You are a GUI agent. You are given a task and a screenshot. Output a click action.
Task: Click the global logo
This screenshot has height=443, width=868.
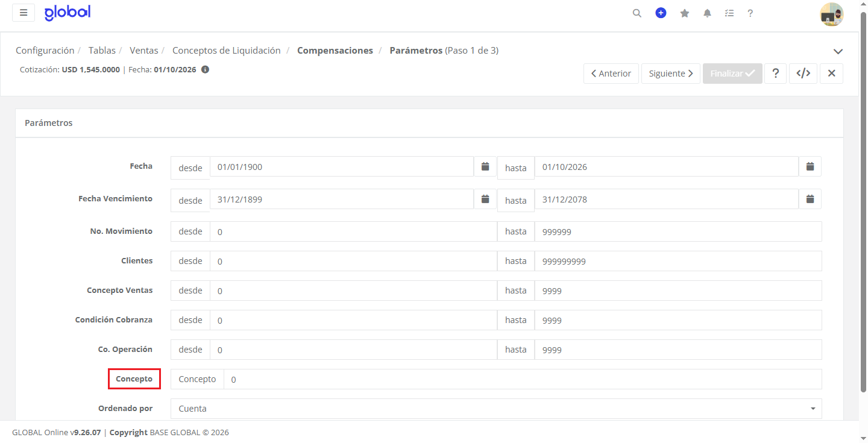(x=68, y=13)
